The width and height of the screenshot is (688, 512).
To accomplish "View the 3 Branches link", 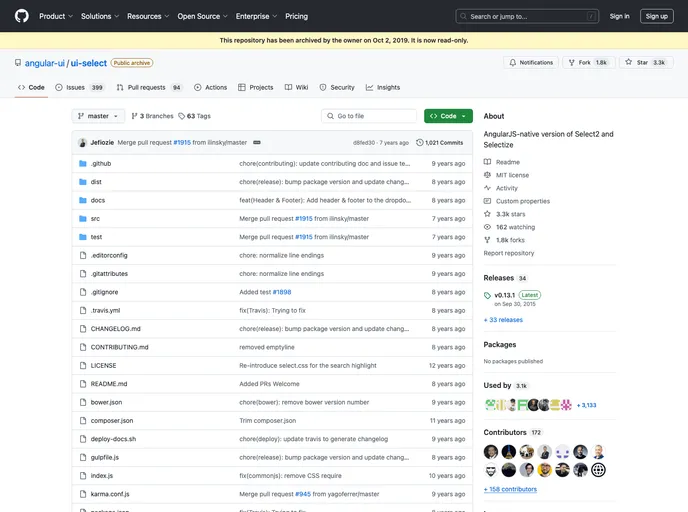I will 152,116.
